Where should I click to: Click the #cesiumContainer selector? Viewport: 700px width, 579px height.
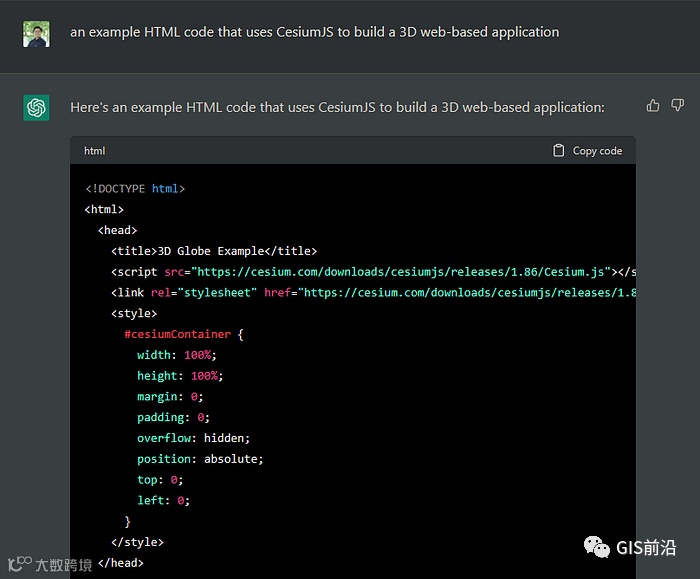[x=178, y=334]
